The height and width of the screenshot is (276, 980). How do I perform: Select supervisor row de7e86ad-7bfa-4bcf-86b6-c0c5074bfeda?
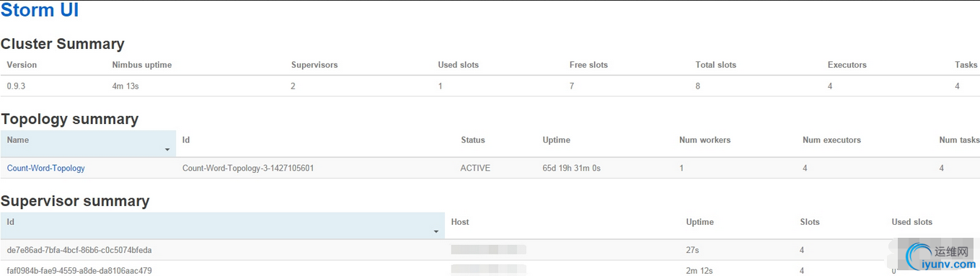(490, 250)
